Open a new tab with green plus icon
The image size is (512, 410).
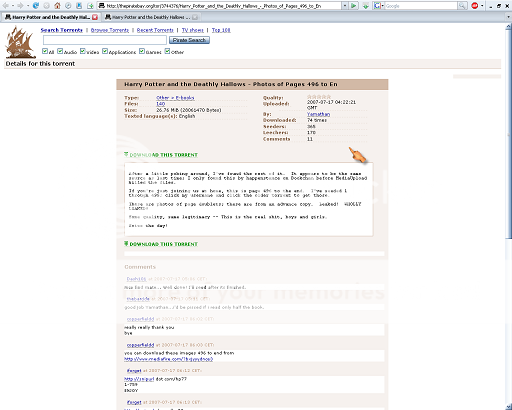pyautogui.click(x=90, y=6)
